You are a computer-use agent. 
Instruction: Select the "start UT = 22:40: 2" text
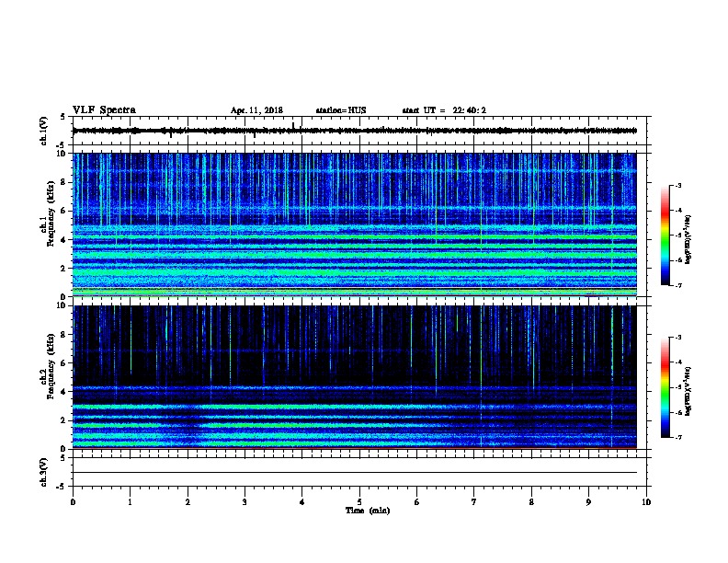coord(444,110)
